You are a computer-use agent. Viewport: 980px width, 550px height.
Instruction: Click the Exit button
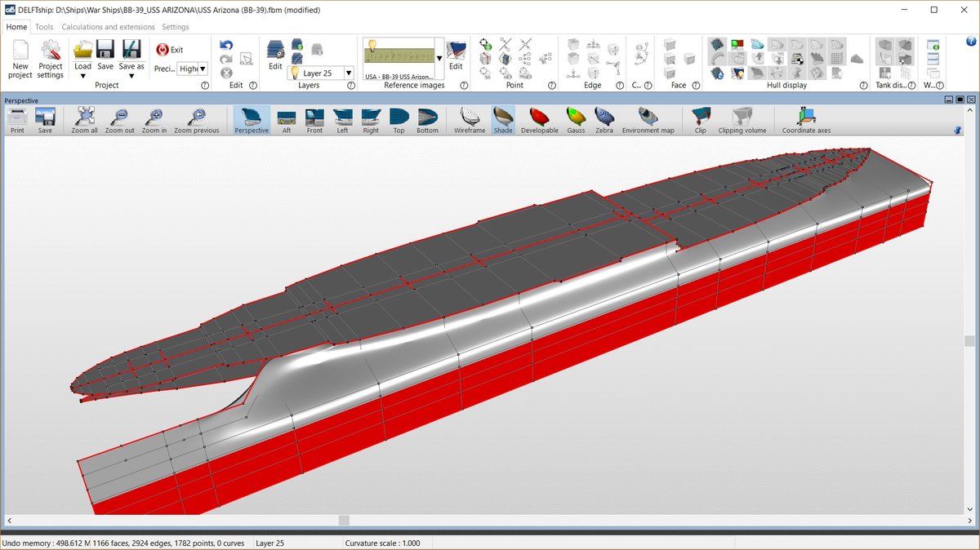(170, 50)
